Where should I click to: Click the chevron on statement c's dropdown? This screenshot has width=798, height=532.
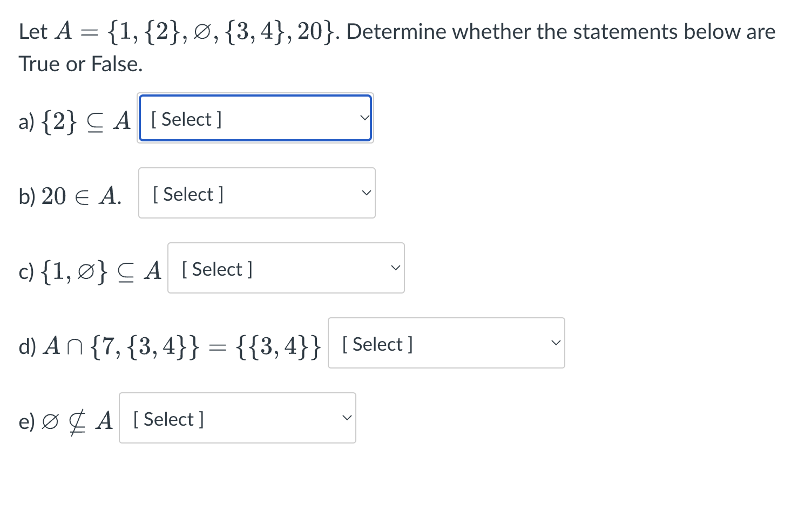(x=395, y=268)
